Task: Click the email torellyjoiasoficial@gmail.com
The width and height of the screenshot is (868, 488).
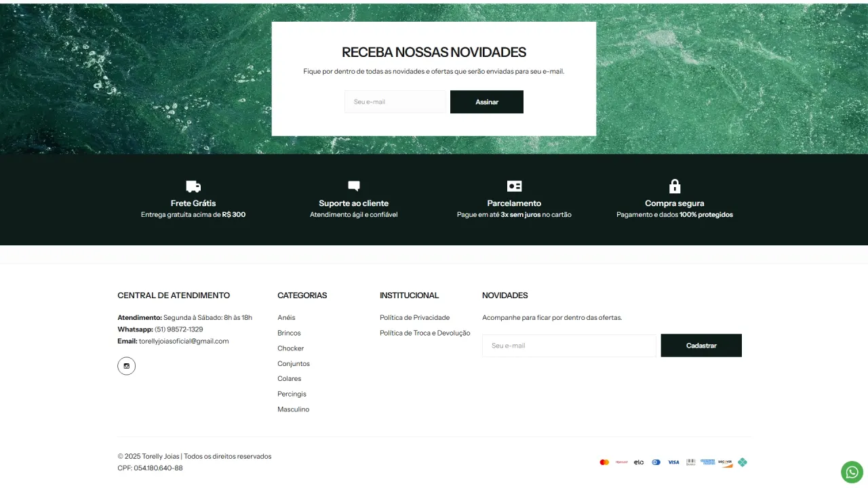Action: pos(184,341)
